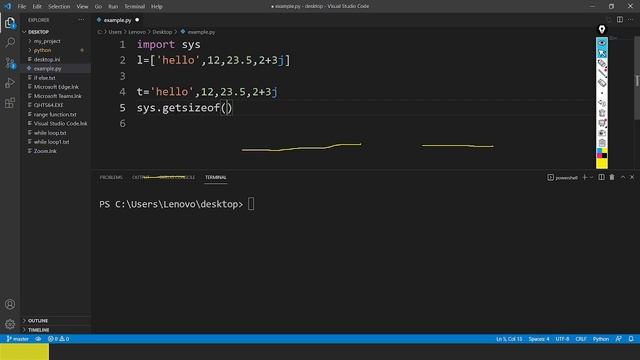
Task: Close the terminal panel
Action: tap(632, 177)
